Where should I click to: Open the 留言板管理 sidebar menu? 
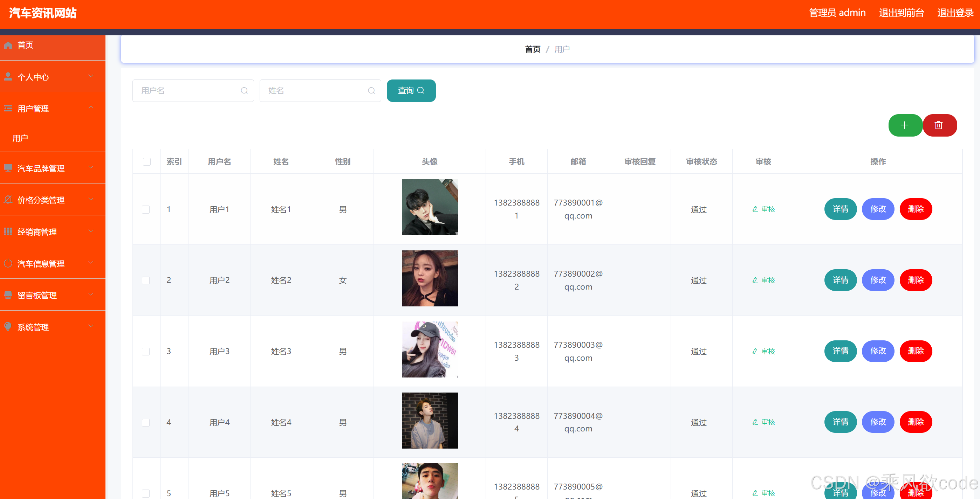tap(37, 295)
